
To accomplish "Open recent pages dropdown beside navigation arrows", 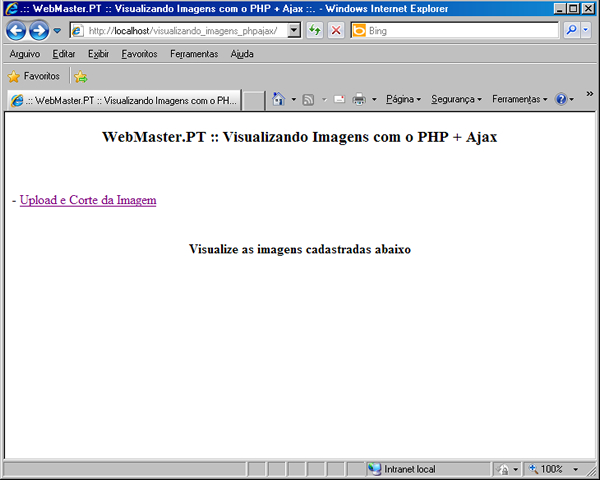I will [x=57, y=31].
